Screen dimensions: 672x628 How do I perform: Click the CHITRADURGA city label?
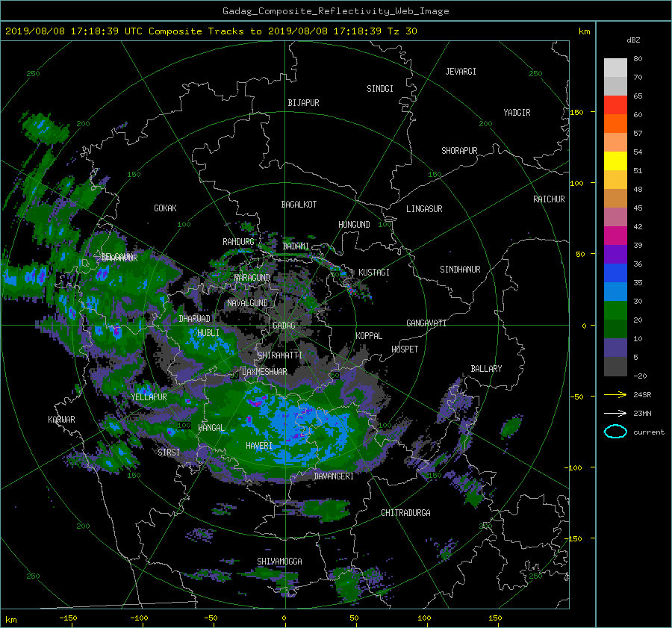click(406, 513)
